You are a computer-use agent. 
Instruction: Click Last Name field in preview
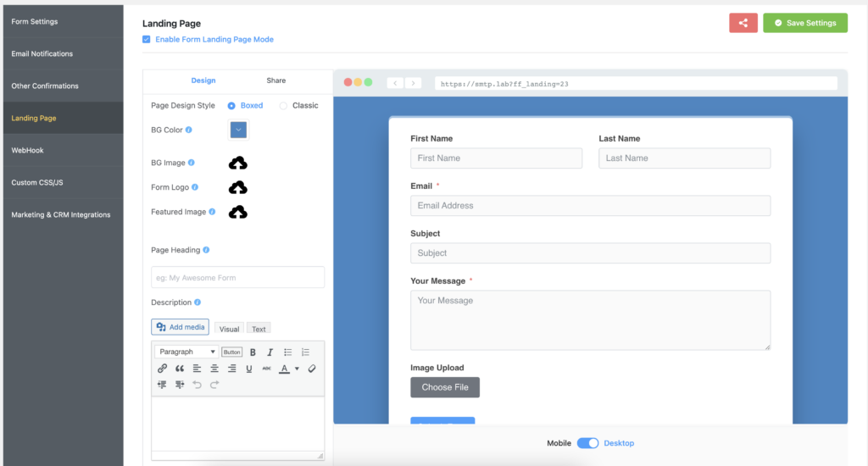pyautogui.click(x=684, y=158)
